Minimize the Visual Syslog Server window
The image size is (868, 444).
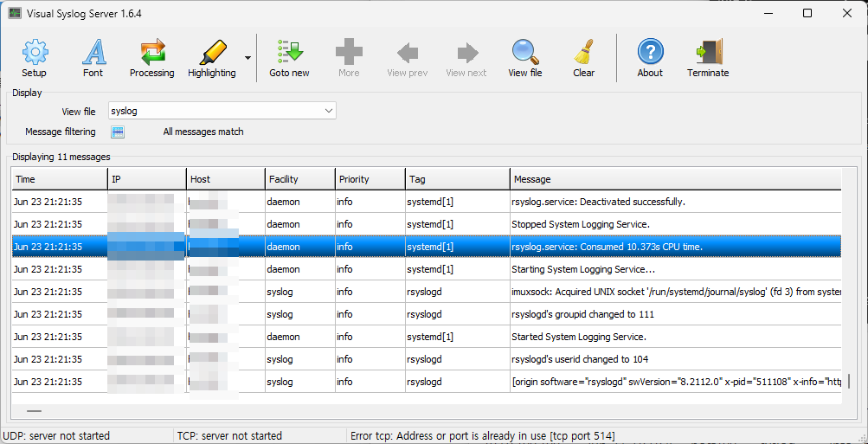(x=768, y=13)
